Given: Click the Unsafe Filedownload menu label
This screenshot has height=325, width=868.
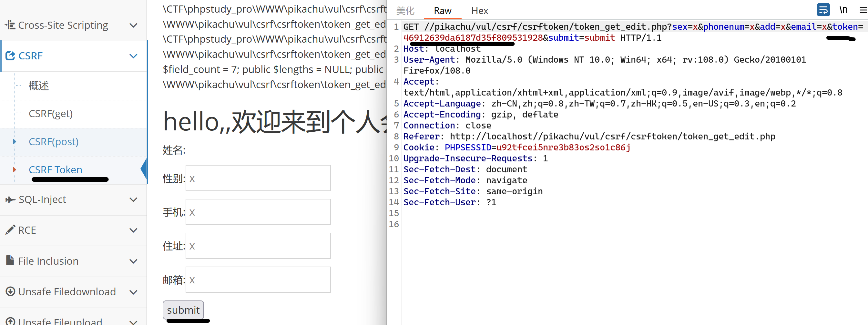Looking at the screenshot, I should pyautogui.click(x=67, y=291).
